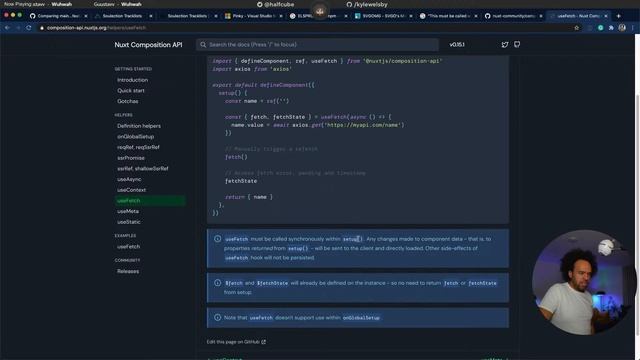This screenshot has width=640, height=360.
Task: Reload the page with the refresh icon
Action: [x=29, y=28]
